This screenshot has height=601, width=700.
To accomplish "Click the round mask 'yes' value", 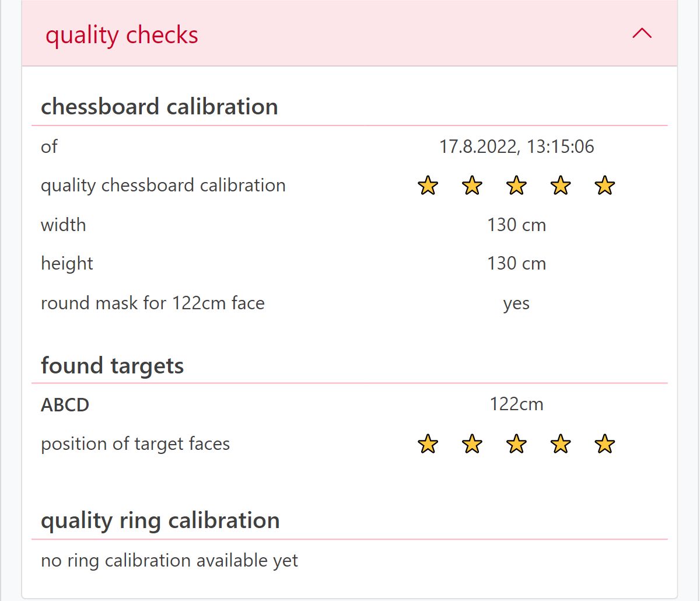I will tap(516, 303).
